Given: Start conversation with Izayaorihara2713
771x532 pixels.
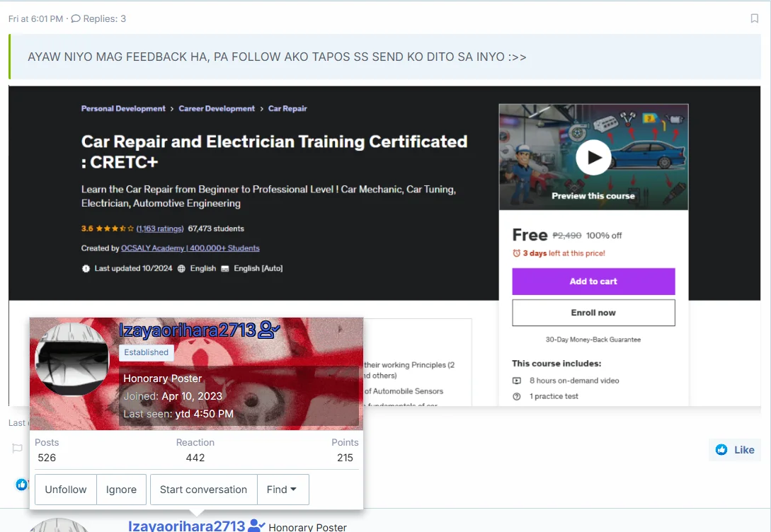Looking at the screenshot, I should (204, 490).
